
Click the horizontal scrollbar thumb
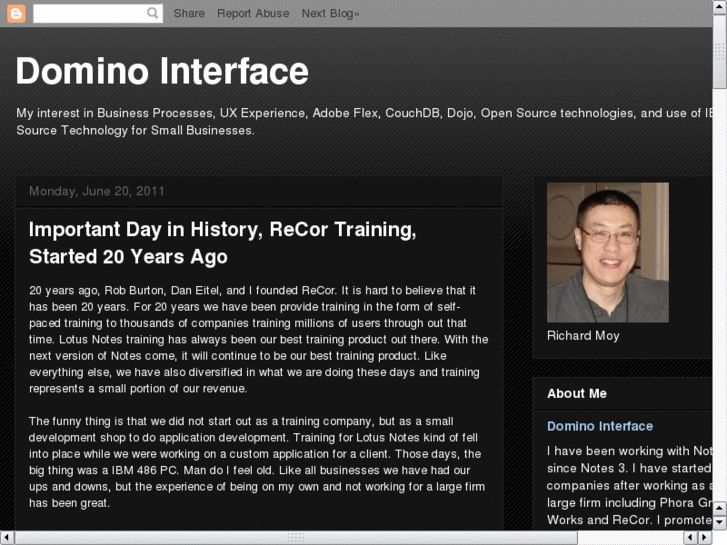tap(296, 538)
